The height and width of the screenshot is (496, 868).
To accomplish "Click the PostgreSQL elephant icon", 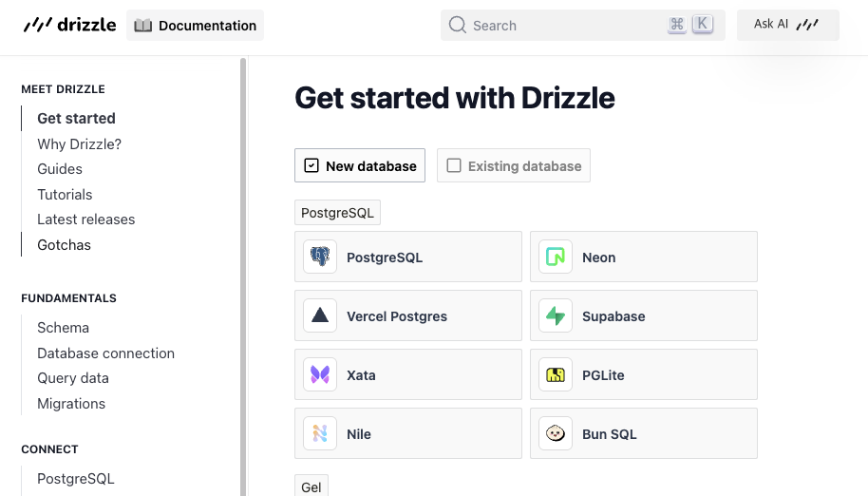I will 320,257.
